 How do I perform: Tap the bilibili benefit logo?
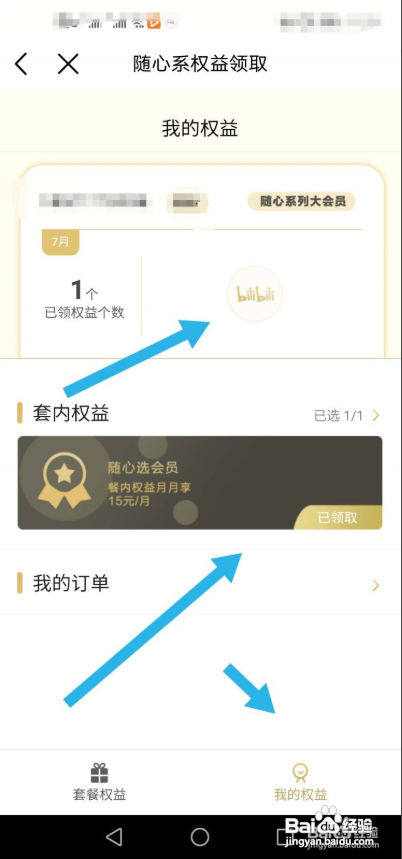coord(255,294)
